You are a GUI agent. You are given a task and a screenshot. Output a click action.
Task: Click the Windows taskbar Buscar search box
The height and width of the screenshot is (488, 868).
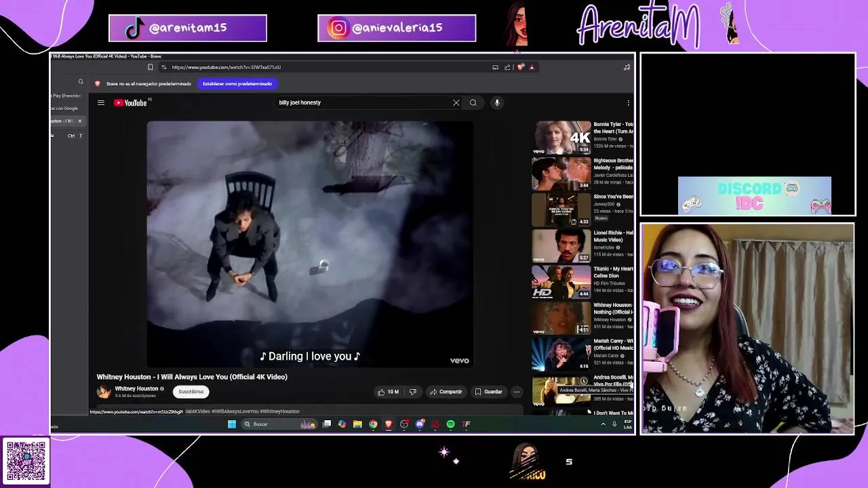click(x=280, y=424)
